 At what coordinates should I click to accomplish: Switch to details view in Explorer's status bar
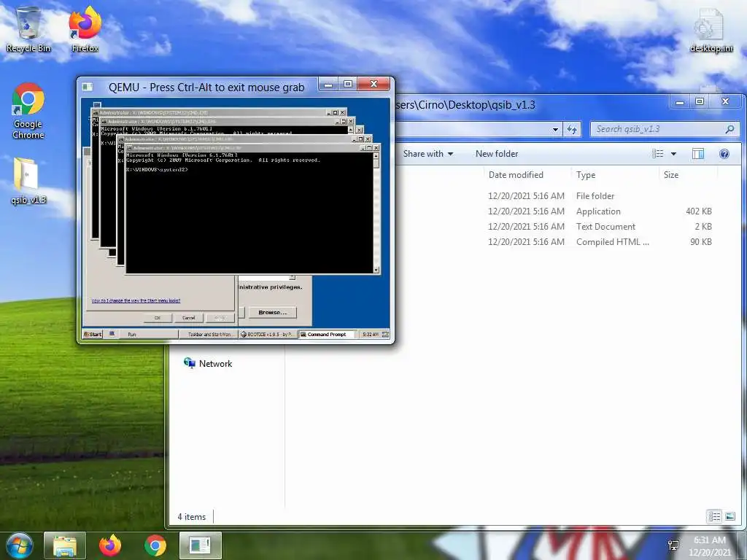[714, 516]
